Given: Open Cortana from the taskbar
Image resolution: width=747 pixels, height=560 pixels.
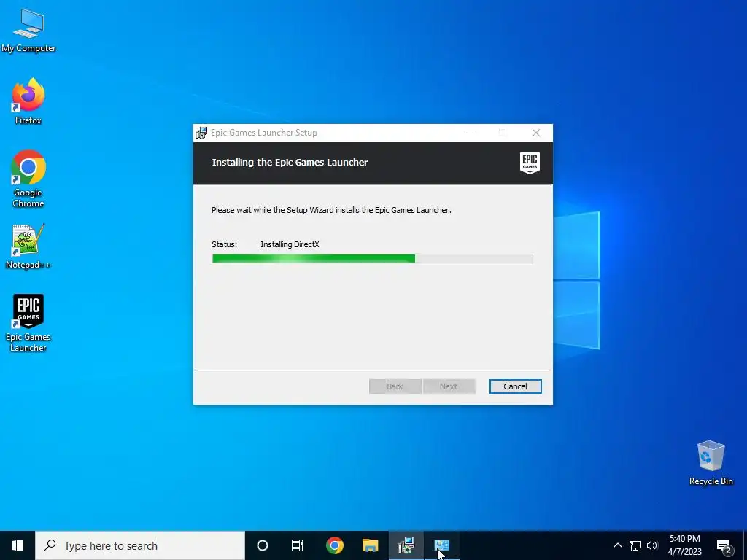Looking at the screenshot, I should (263, 545).
